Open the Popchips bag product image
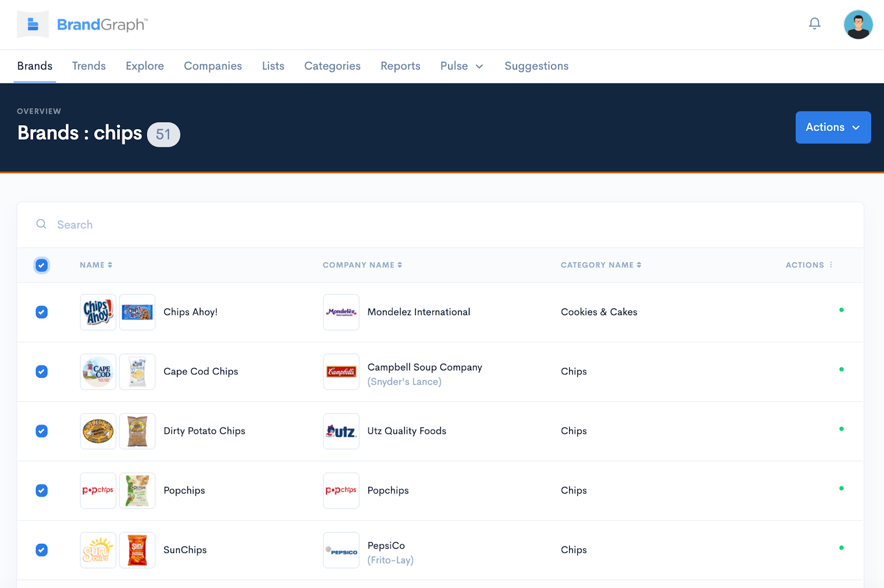Image resolution: width=884 pixels, height=588 pixels. 138,490
